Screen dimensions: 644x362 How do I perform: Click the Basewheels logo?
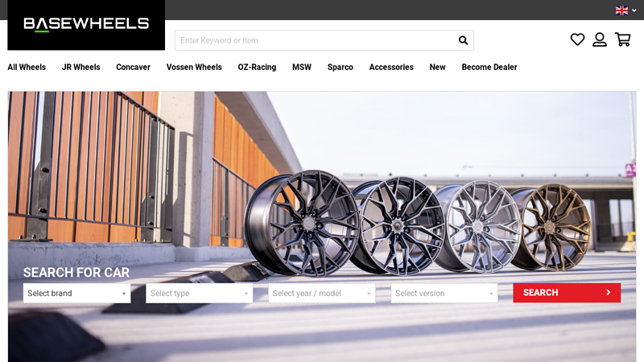[x=86, y=25]
